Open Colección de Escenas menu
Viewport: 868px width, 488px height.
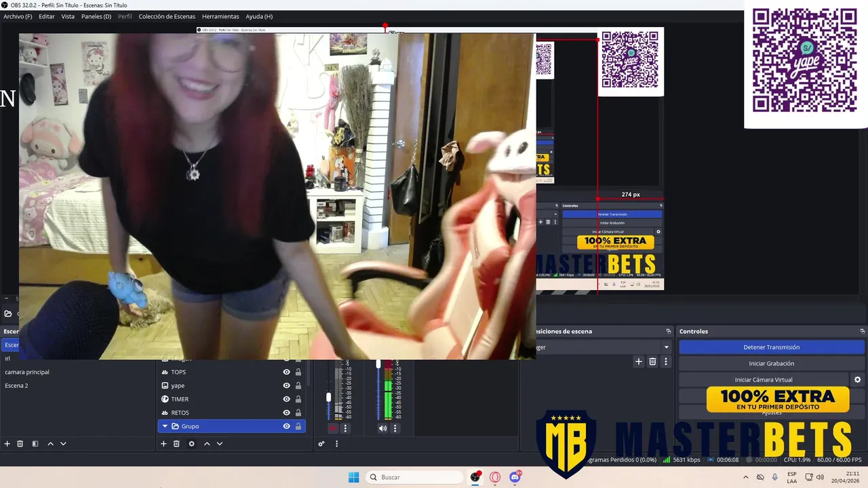coord(167,16)
